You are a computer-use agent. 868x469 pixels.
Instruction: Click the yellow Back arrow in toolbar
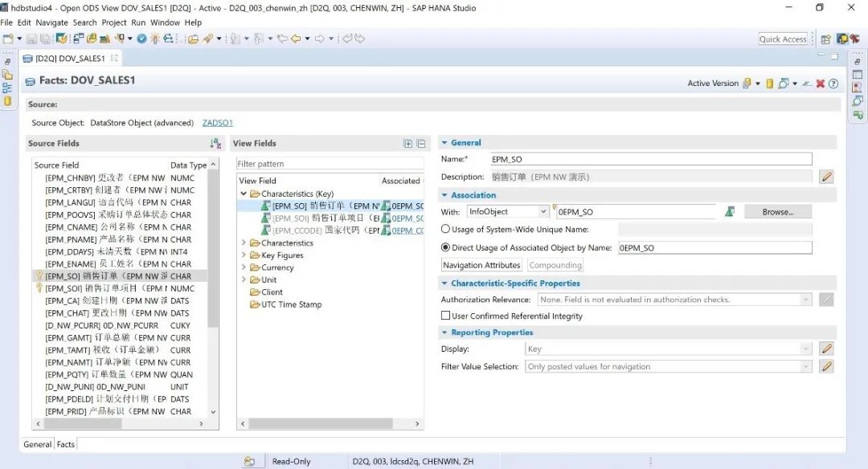(x=296, y=39)
